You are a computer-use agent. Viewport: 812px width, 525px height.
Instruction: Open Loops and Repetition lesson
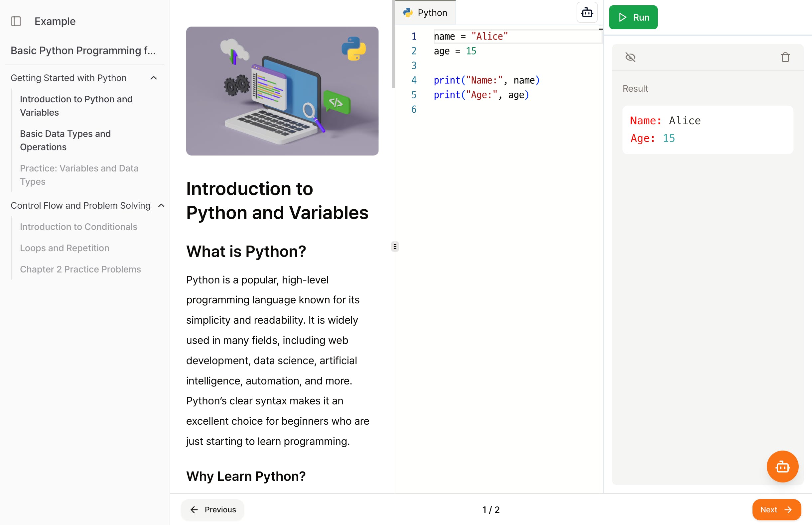(x=65, y=248)
